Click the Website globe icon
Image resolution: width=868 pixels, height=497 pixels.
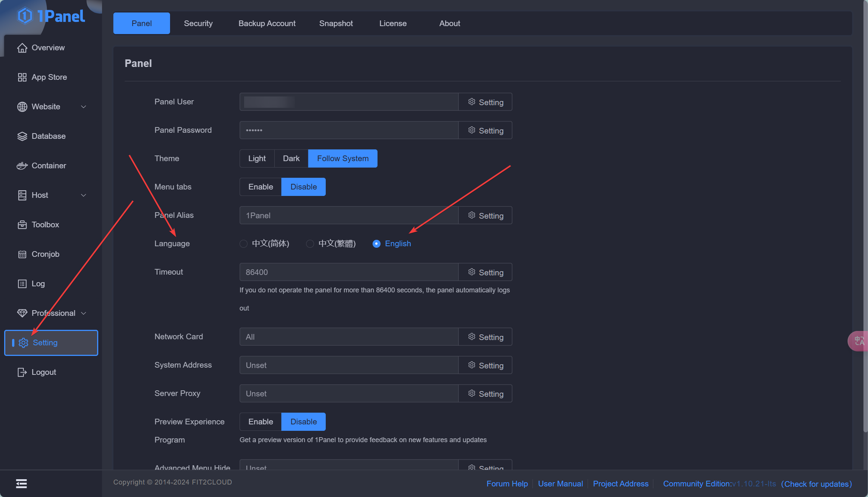coord(22,107)
